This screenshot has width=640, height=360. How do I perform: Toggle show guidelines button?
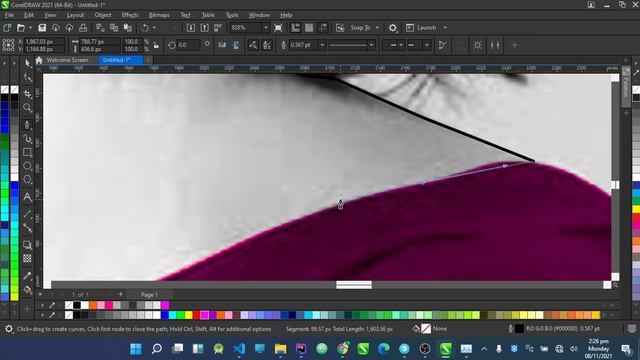pos(323,28)
